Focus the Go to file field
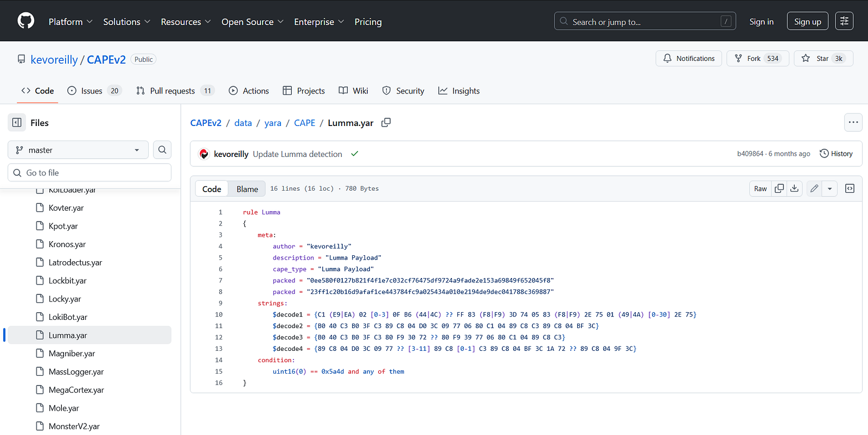868x435 pixels. point(90,173)
